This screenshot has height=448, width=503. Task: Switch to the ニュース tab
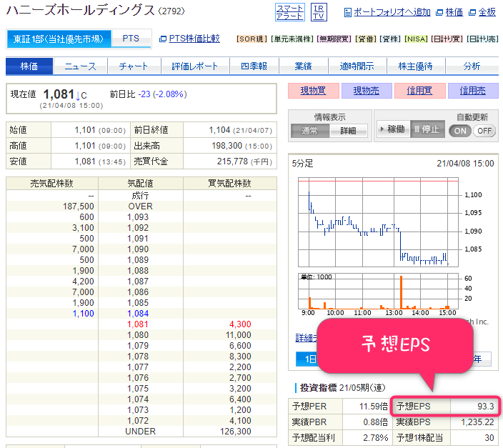click(80, 66)
